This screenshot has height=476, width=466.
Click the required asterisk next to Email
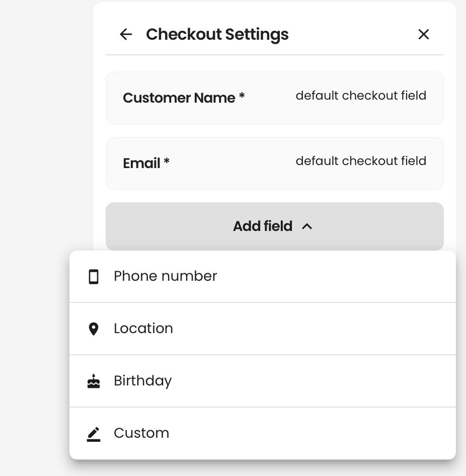167,161
